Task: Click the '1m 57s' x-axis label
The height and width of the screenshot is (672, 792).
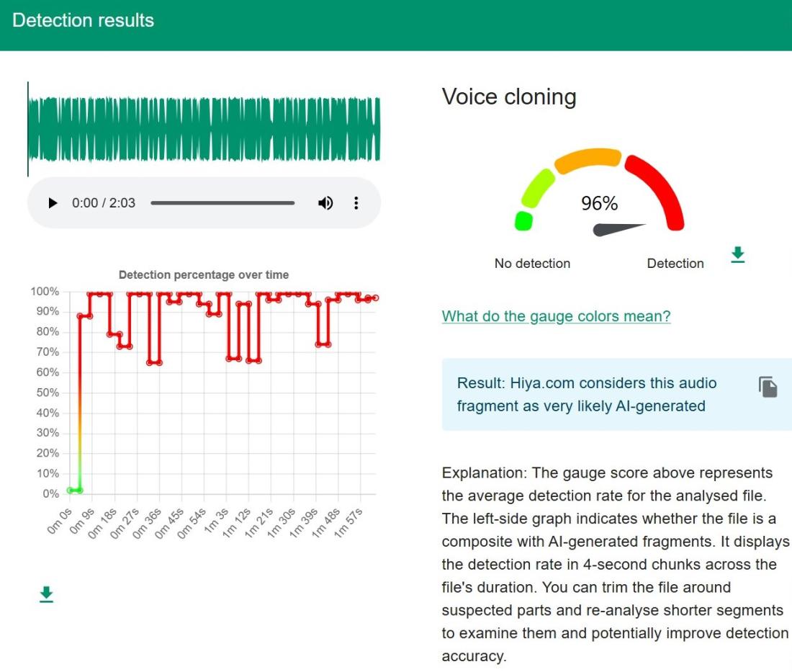Action: [x=349, y=522]
